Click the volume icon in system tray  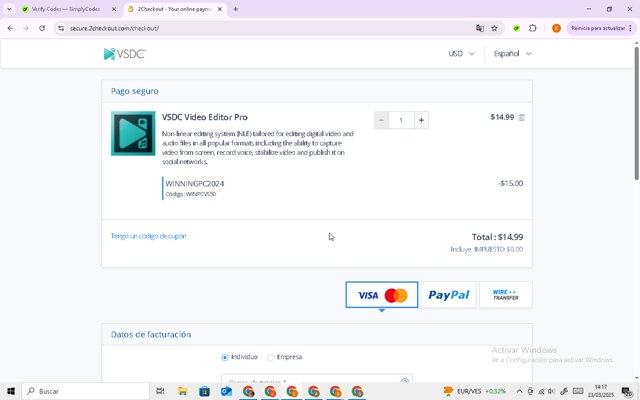(x=551, y=391)
